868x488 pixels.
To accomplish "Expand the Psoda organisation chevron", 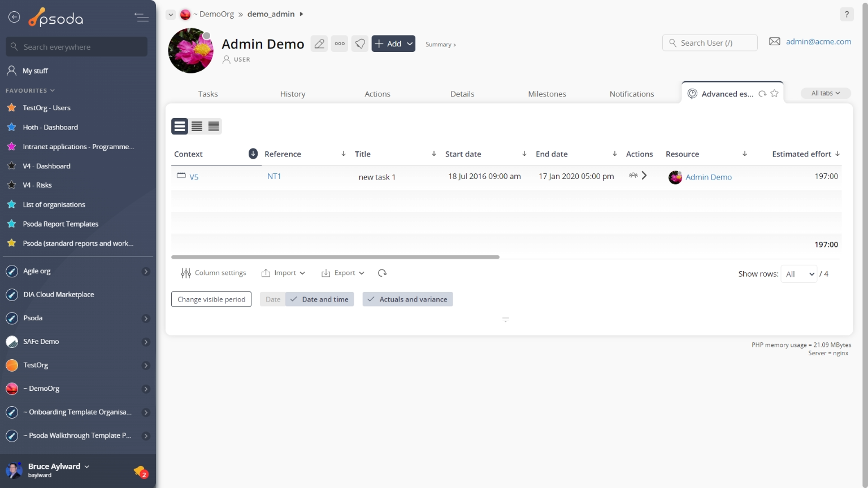I will 146,319.
